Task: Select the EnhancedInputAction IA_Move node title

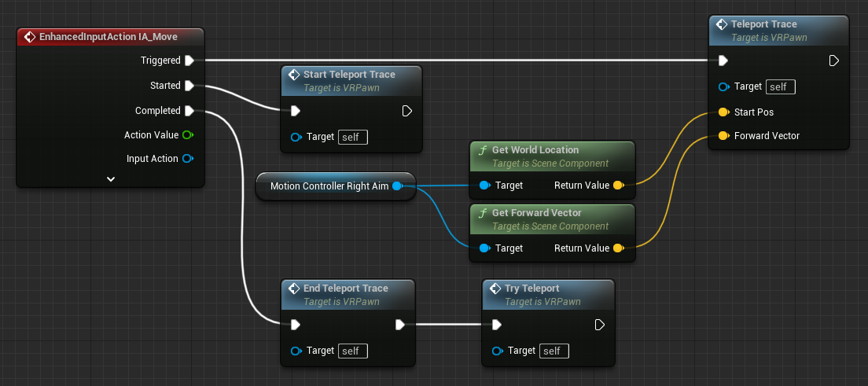Action: click(x=108, y=36)
